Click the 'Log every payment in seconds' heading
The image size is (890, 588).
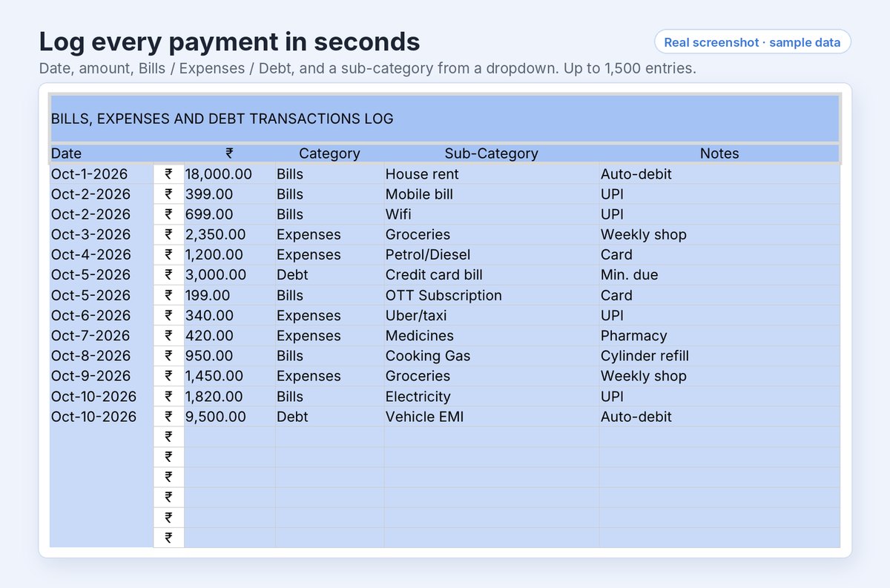point(229,42)
